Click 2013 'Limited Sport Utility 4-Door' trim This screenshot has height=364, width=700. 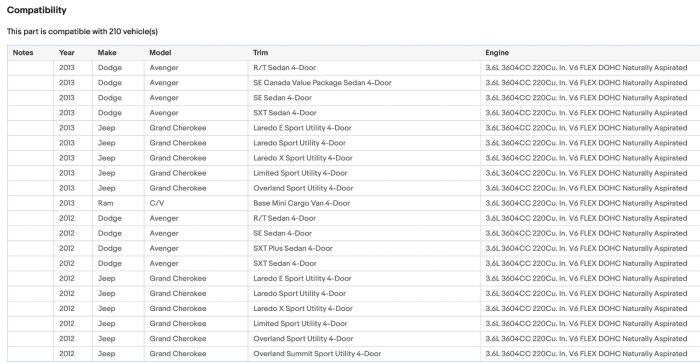pos(300,173)
